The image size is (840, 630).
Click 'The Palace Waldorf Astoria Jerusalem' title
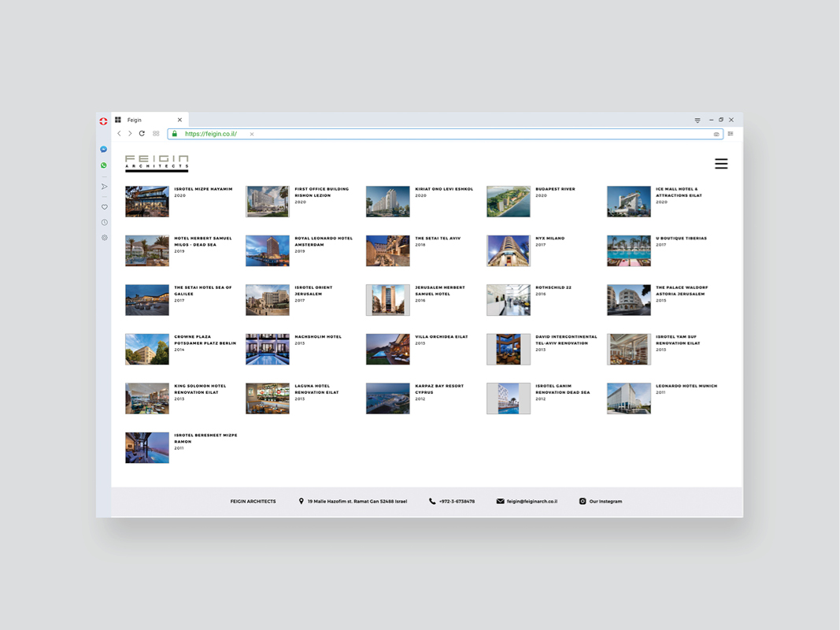[682, 291]
